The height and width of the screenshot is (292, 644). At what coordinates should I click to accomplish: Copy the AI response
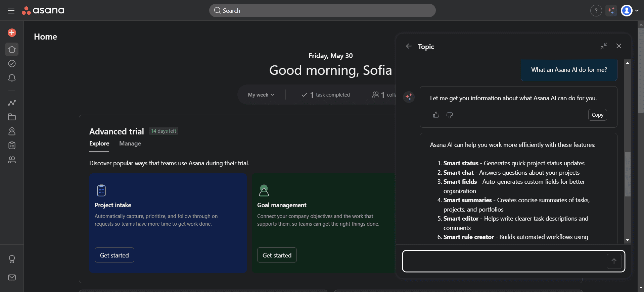[597, 115]
